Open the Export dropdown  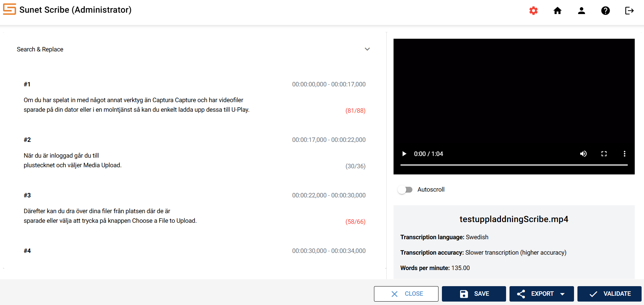click(541, 294)
